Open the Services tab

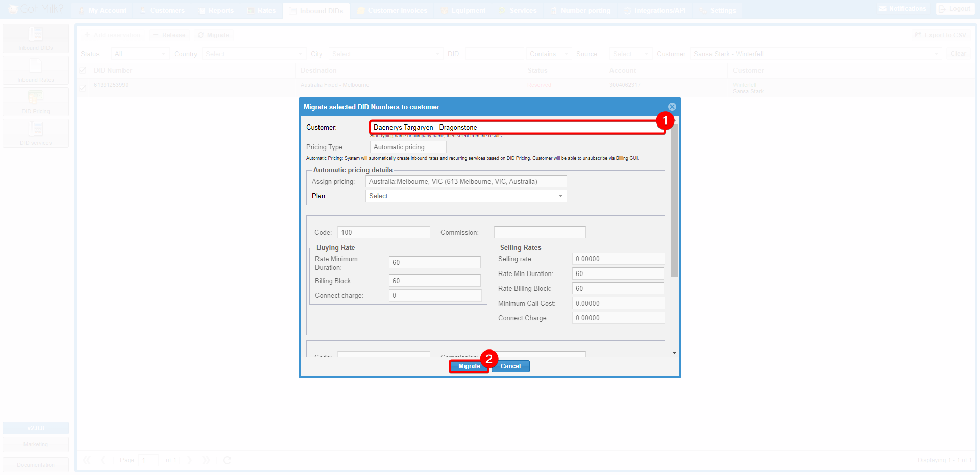coord(518,10)
